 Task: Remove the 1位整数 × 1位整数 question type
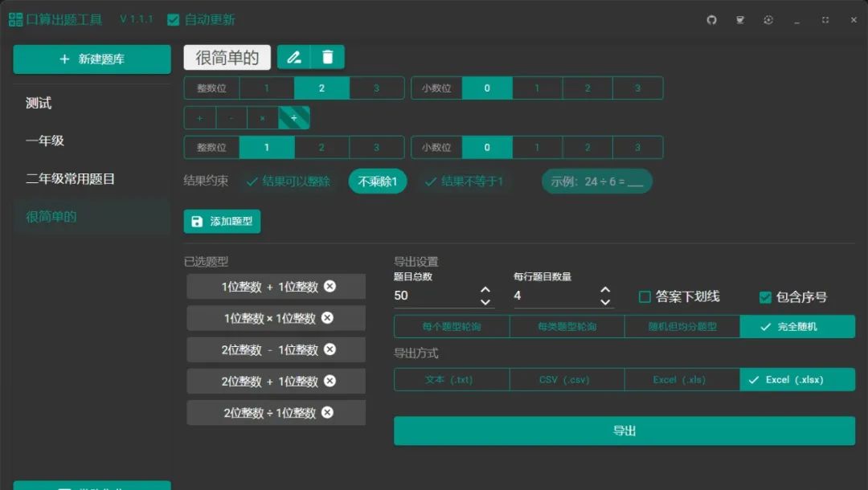[x=328, y=317]
